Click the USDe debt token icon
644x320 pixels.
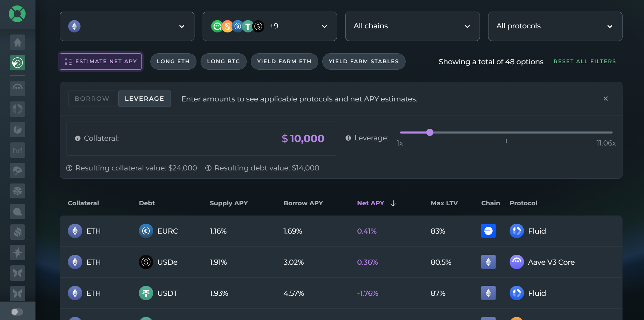coord(146,262)
